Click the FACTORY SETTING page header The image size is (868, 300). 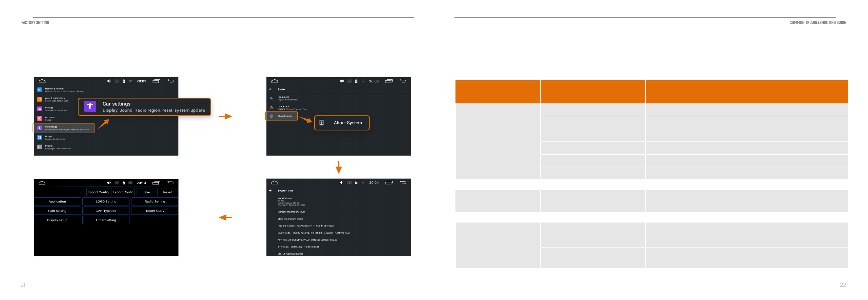[35, 23]
